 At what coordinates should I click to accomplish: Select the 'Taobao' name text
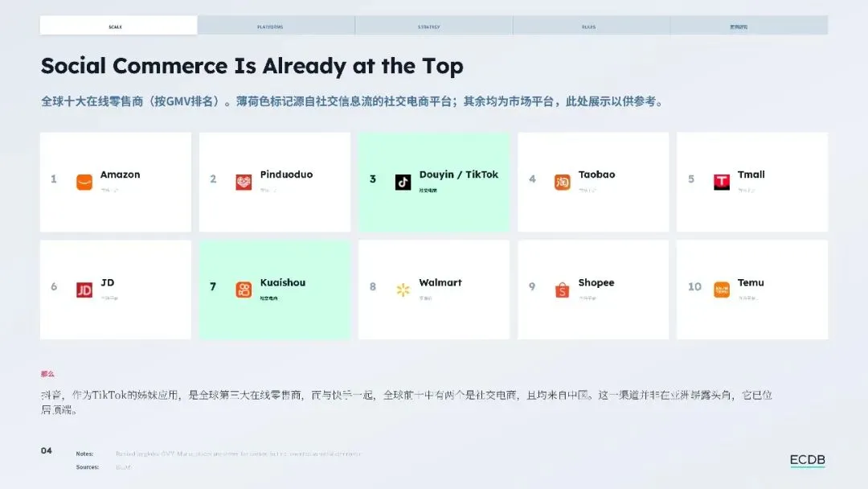coord(596,175)
